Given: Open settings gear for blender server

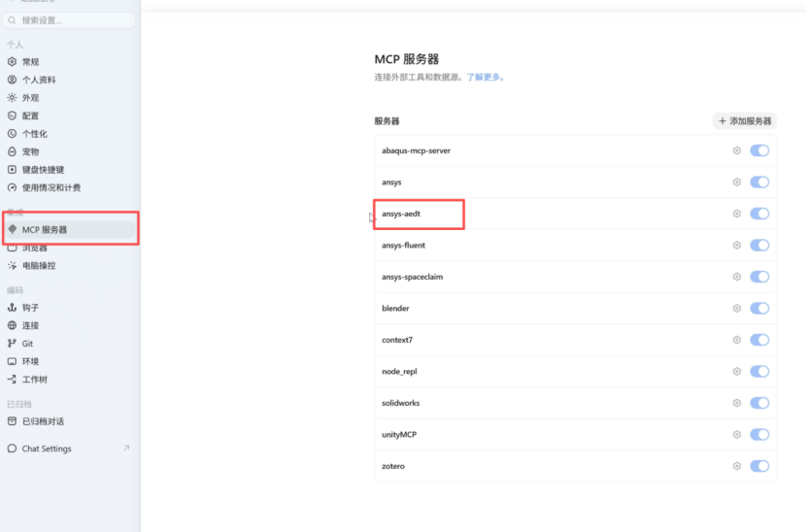Looking at the screenshot, I should (x=736, y=308).
